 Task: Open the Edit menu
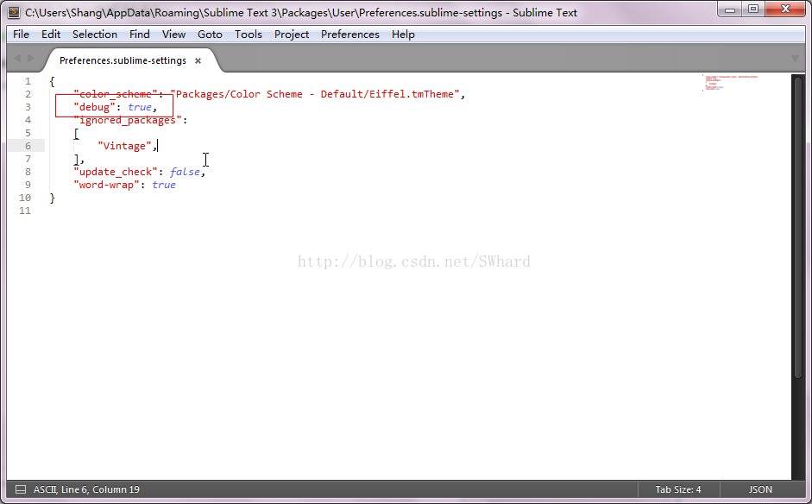pyautogui.click(x=51, y=35)
